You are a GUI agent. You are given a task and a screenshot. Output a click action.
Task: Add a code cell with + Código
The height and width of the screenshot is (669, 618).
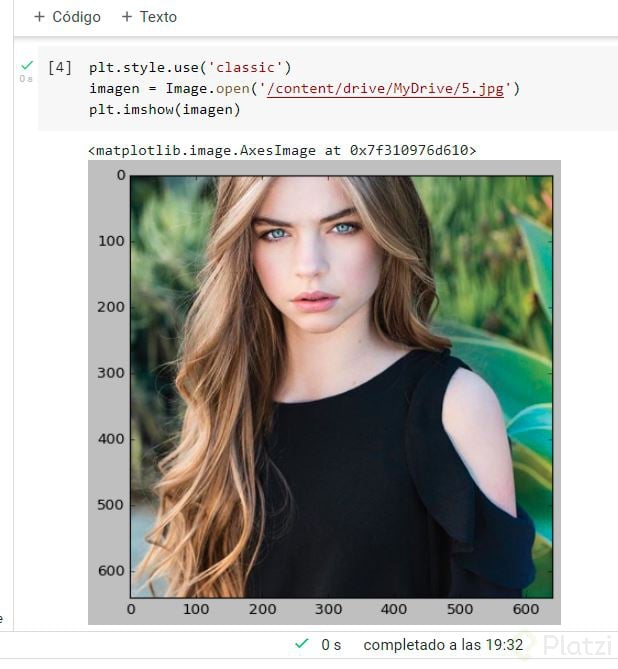point(67,17)
